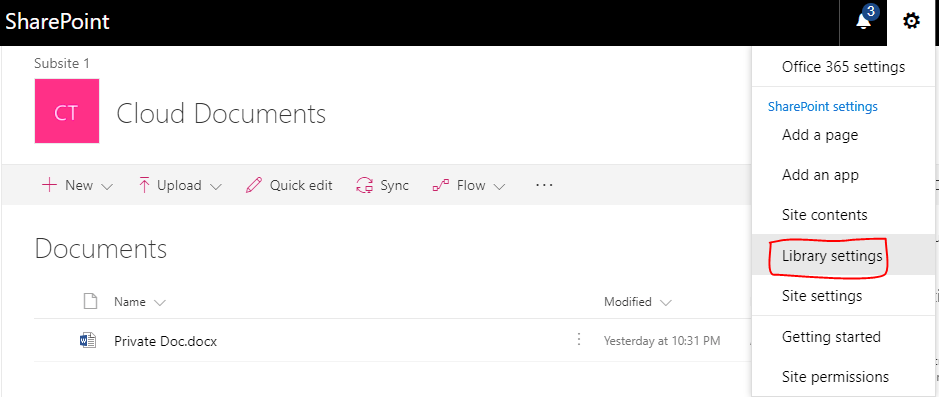The image size is (939, 397).
Task: Click the Subsite 1 breadcrumb link
Action: (x=62, y=63)
